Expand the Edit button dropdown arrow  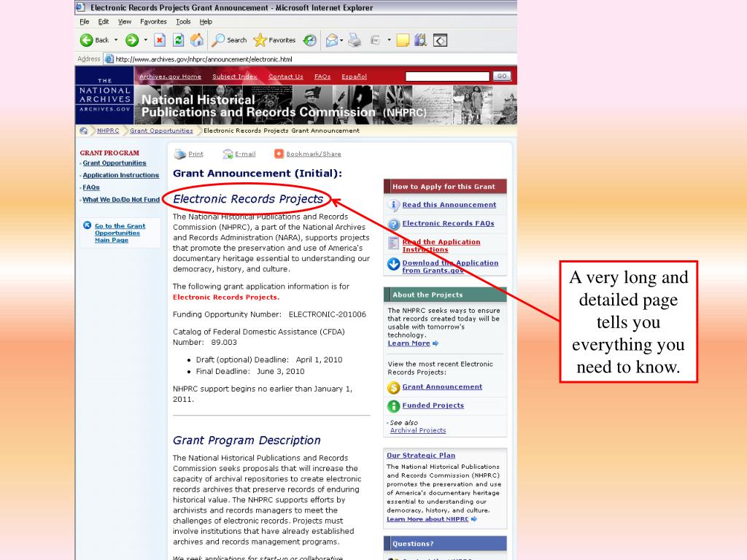(x=390, y=41)
